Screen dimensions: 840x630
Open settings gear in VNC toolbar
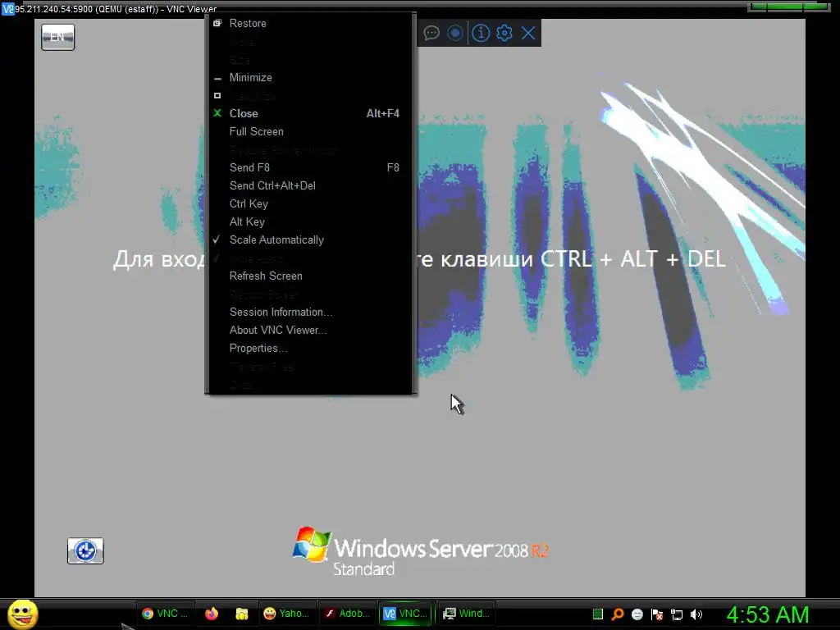[504, 33]
